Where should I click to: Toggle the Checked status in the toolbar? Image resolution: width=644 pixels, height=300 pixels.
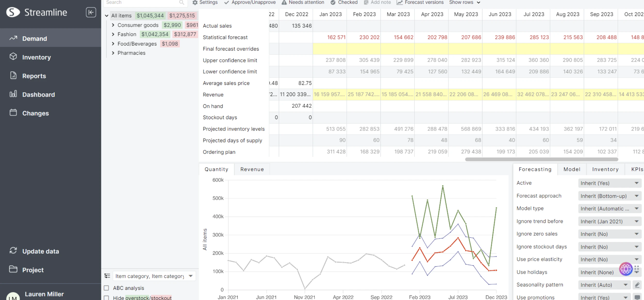[x=333, y=2]
